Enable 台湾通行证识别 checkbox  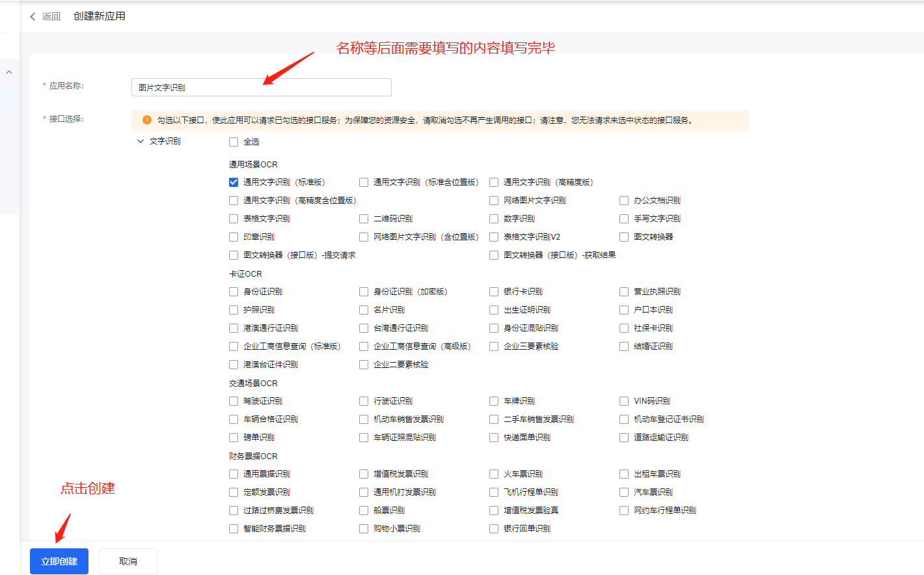[364, 328]
